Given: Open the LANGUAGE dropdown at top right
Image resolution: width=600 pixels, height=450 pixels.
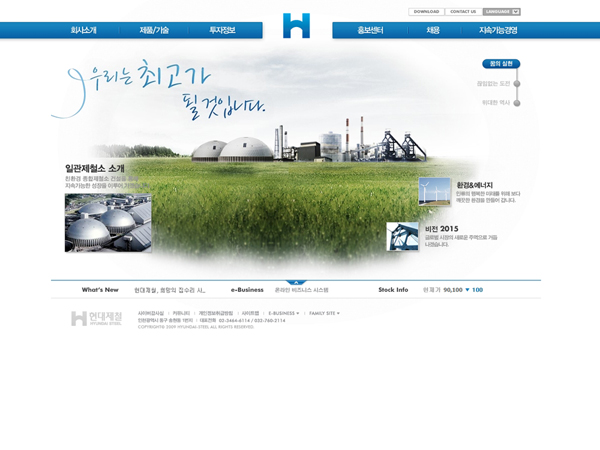Looking at the screenshot, I should coord(501,12).
